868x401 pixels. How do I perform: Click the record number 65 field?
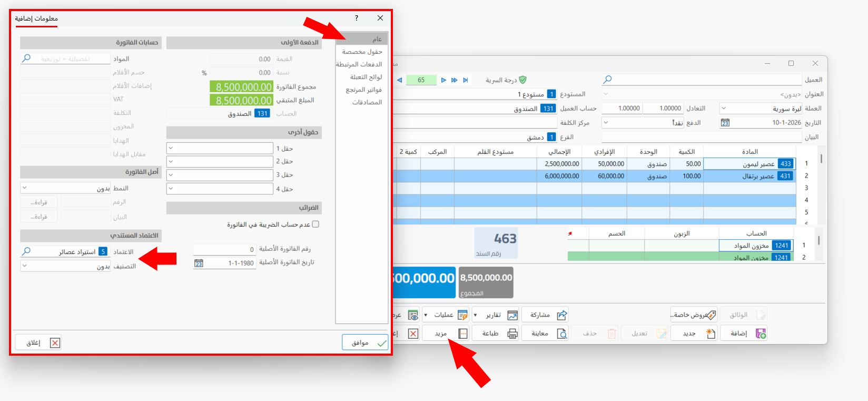421,80
